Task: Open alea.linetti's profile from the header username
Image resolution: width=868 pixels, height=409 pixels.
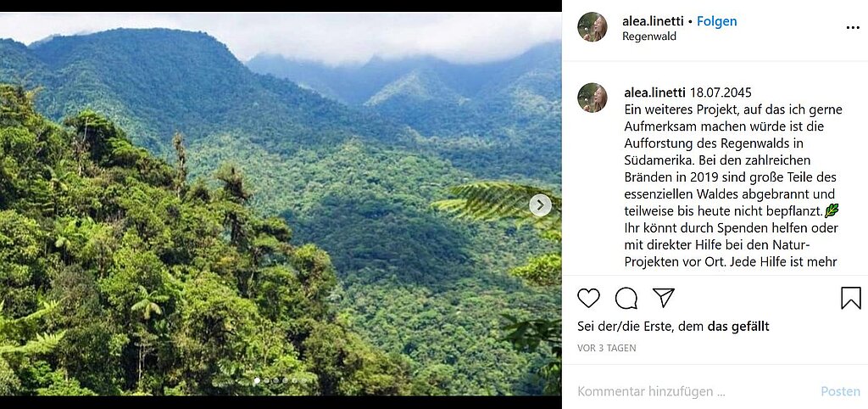Action: (654, 21)
